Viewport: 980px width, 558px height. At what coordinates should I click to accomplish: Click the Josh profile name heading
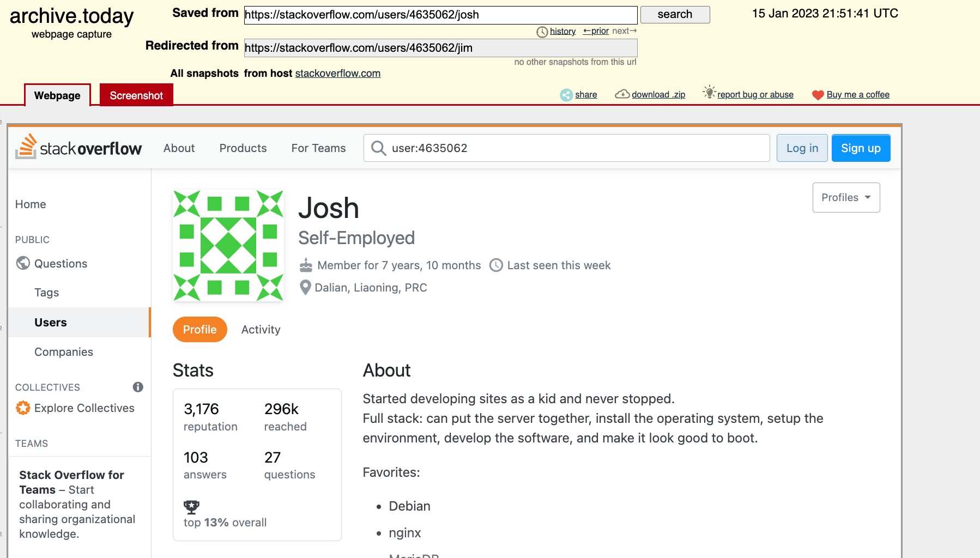(329, 209)
